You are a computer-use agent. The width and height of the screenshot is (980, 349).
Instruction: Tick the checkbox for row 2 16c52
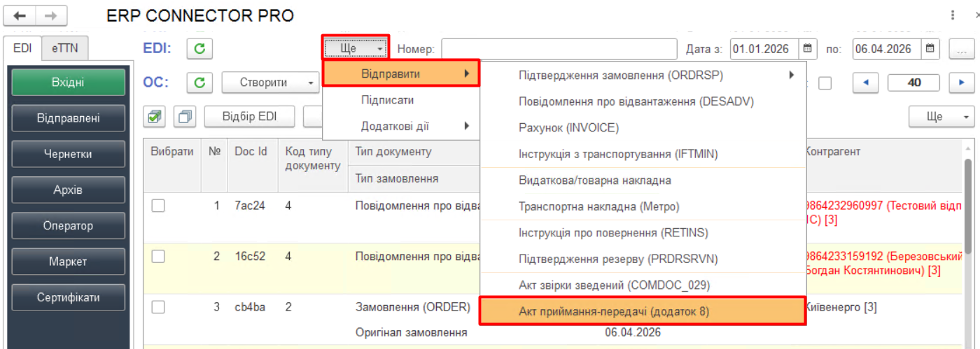tap(158, 257)
